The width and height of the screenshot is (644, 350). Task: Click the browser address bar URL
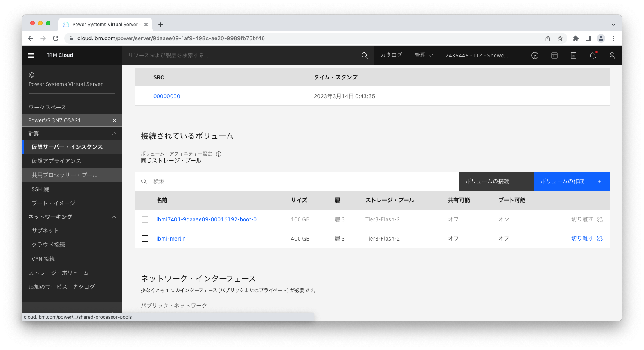[x=171, y=38]
